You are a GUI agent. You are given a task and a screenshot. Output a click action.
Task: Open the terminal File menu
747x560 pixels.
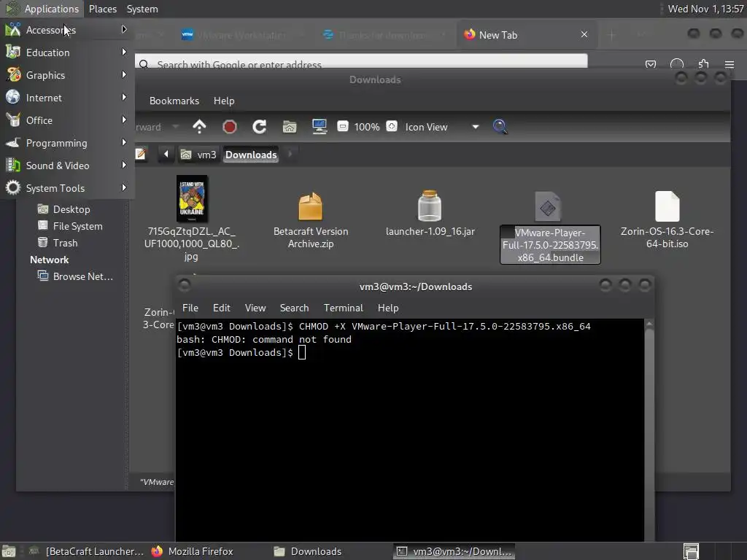coord(190,308)
